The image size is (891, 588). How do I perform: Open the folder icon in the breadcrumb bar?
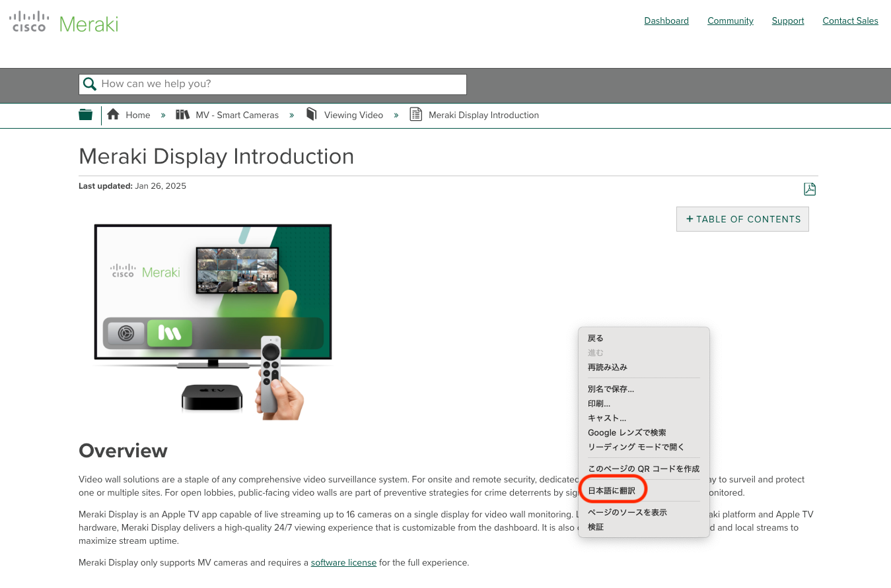(85, 114)
